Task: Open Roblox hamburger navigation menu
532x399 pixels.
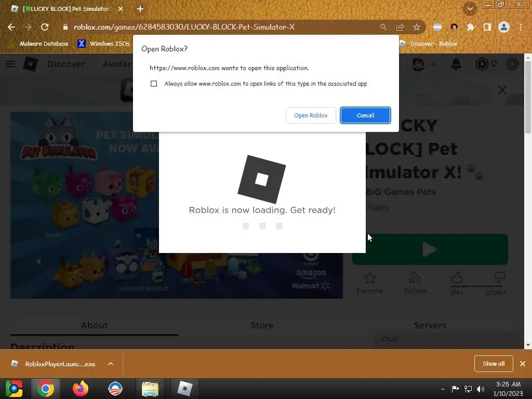Action: point(10,64)
